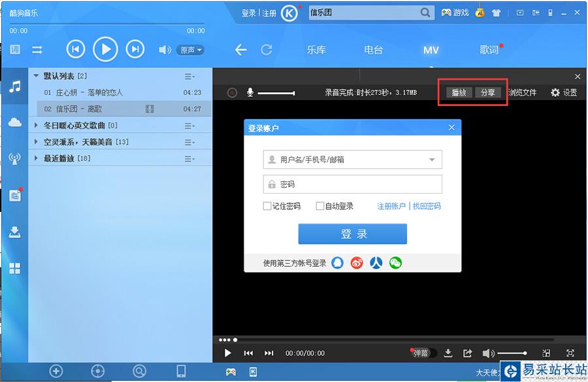Open the account history dropdown arrow

[x=432, y=160]
